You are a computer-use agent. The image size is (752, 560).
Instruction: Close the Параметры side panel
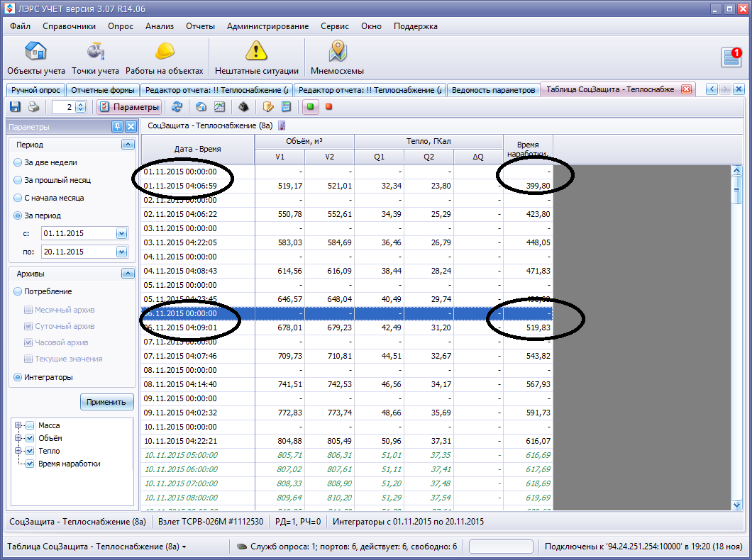[131, 126]
